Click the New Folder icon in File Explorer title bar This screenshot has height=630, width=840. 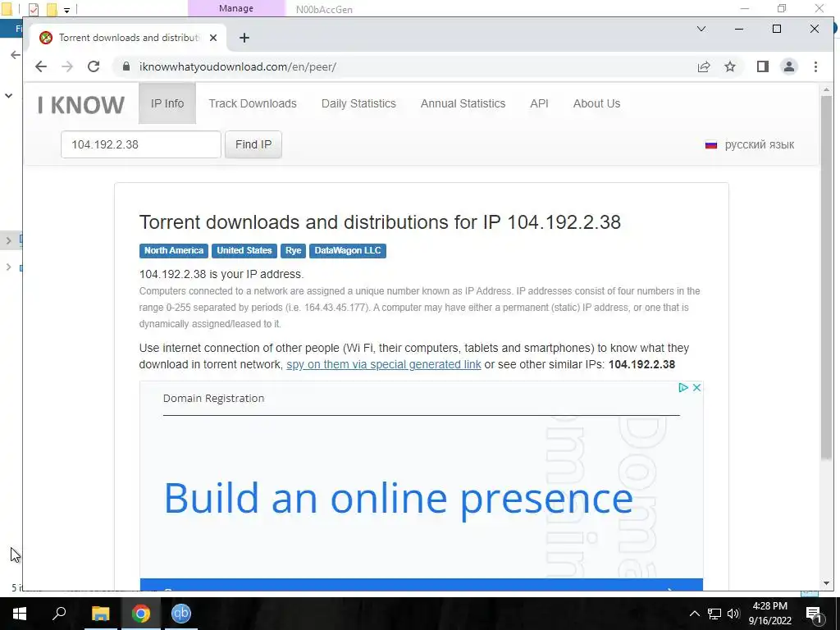(52, 9)
